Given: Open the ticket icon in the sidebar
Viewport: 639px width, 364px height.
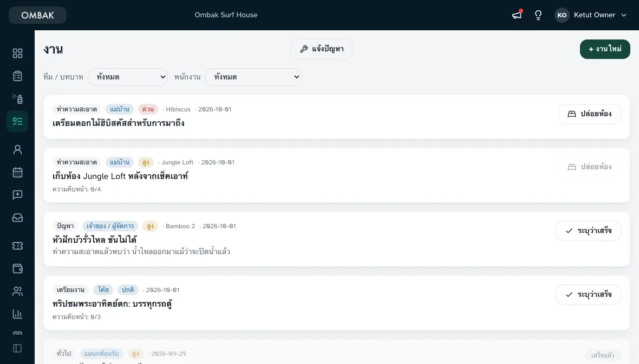Looking at the screenshot, I should click(17, 246).
